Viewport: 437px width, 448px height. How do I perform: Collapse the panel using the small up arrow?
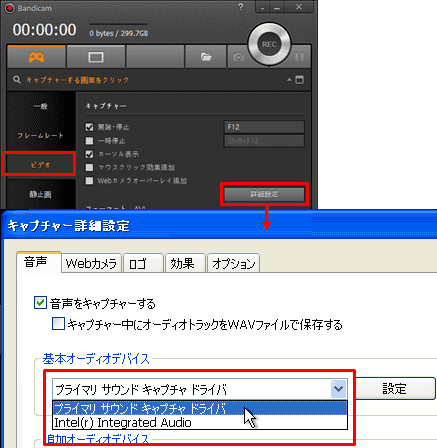(x=289, y=80)
